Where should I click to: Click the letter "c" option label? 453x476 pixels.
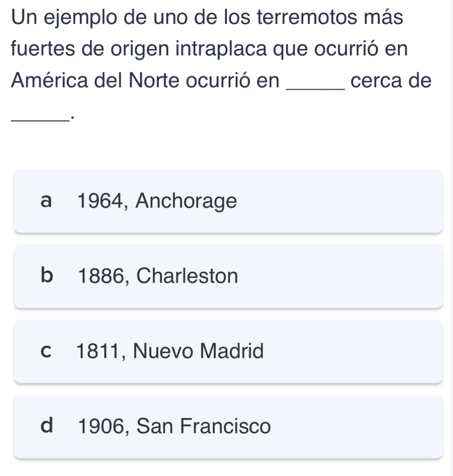click(46, 352)
